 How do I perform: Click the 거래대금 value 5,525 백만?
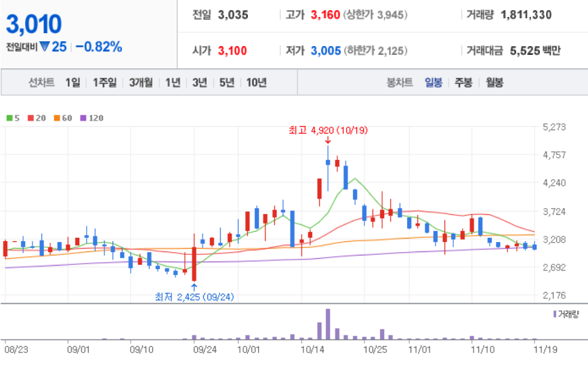pyautogui.click(x=535, y=51)
